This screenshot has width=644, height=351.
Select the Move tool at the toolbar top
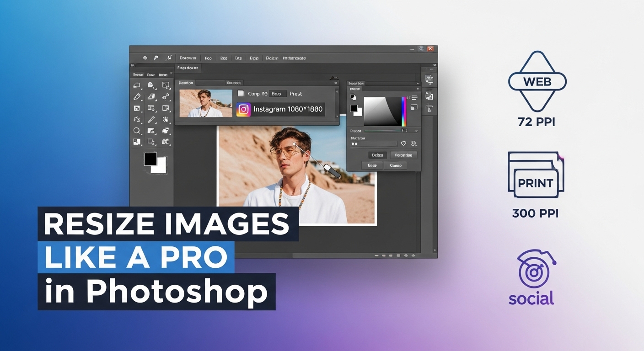(x=137, y=85)
